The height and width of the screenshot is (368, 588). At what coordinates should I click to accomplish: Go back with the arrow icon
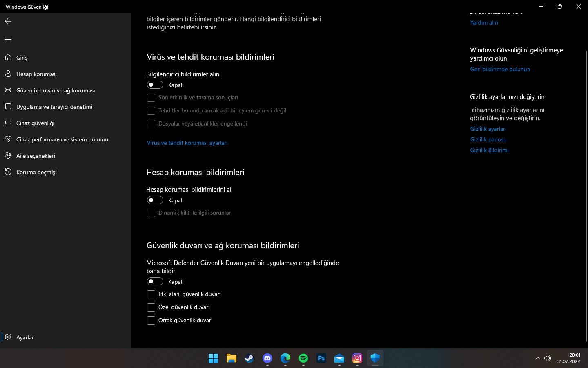pyautogui.click(x=8, y=21)
